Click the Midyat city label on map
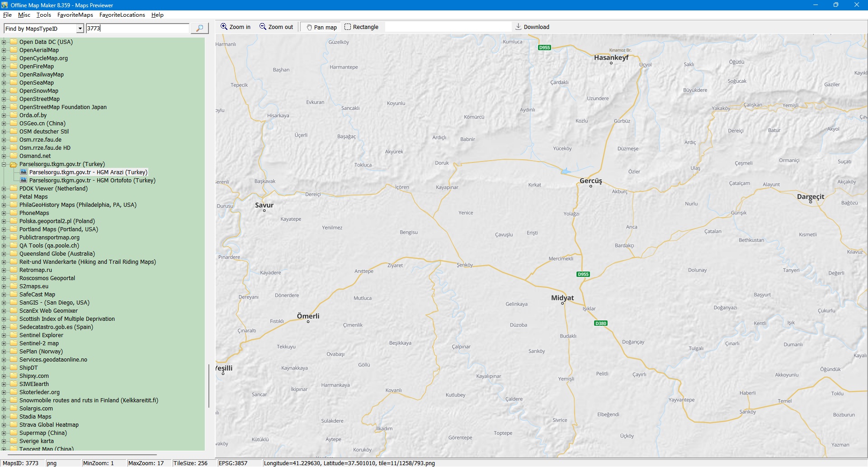Image resolution: width=868 pixels, height=467 pixels. point(562,298)
